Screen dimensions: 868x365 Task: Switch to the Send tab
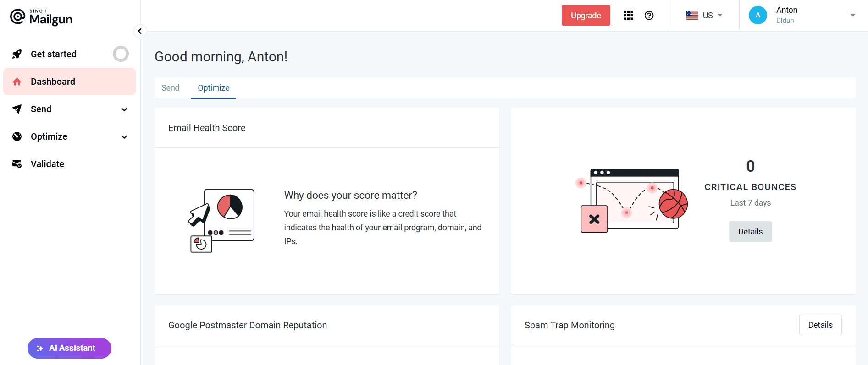[x=170, y=88]
